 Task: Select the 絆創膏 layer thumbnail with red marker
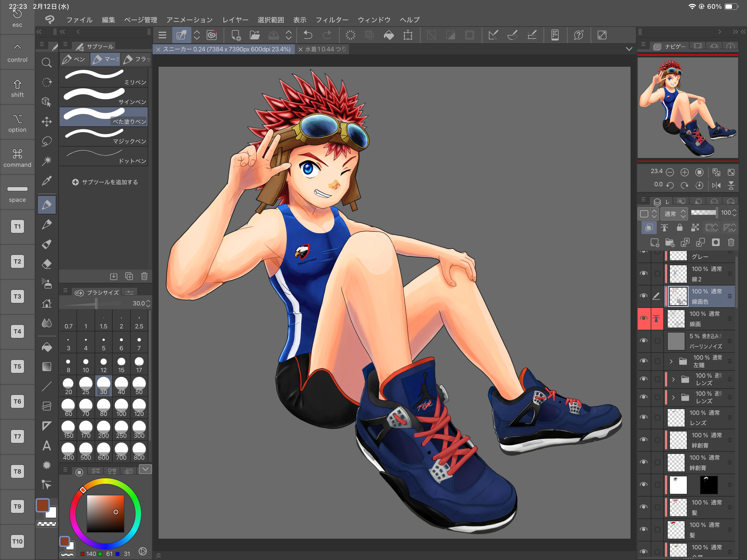tap(678, 440)
